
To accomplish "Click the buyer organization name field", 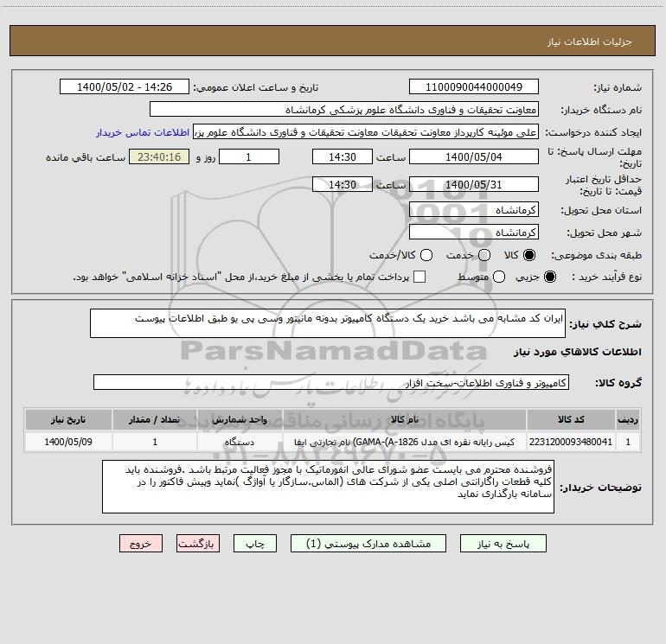I will click(344, 110).
